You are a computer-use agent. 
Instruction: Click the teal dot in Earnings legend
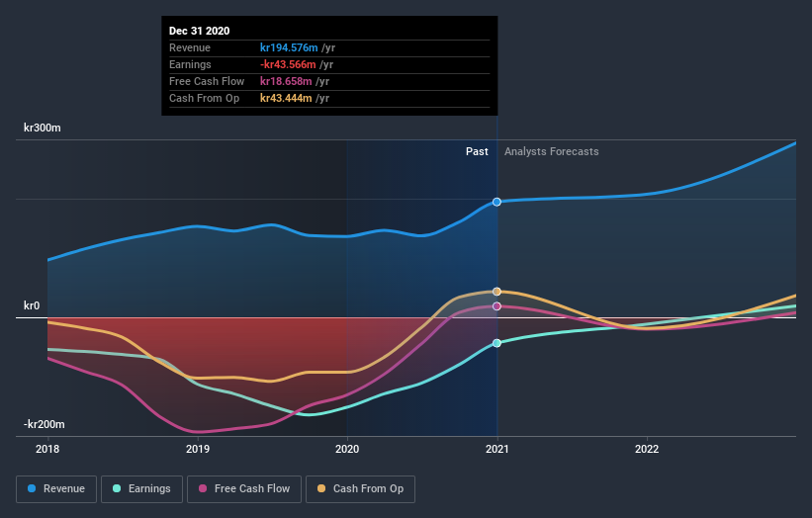click(x=117, y=488)
